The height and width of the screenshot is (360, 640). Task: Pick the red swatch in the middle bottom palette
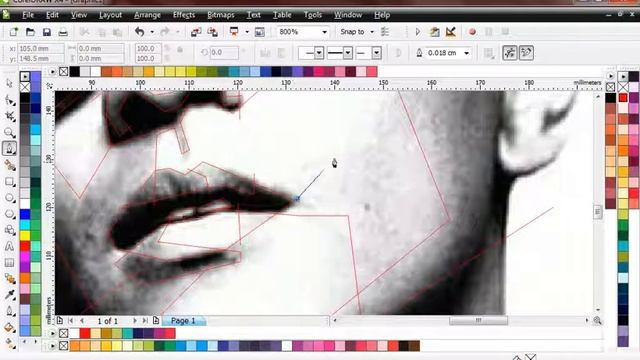(85, 333)
